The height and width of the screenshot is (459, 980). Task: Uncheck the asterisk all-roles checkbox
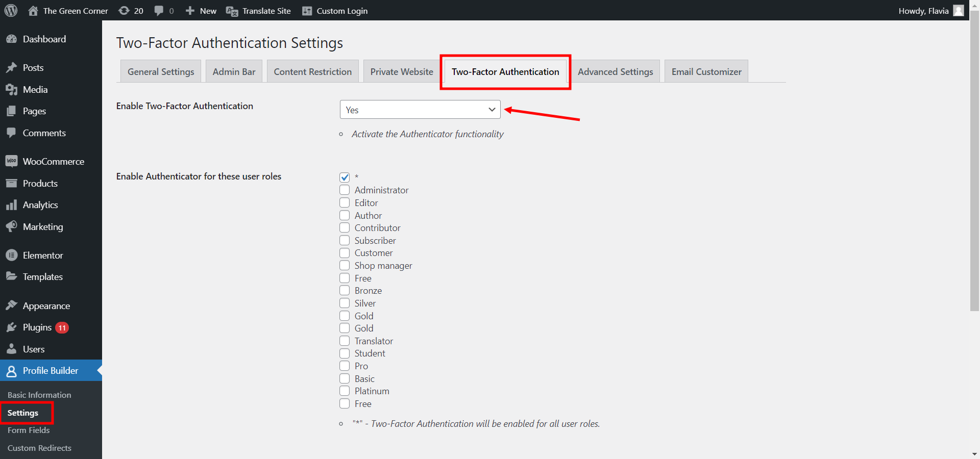coord(345,177)
